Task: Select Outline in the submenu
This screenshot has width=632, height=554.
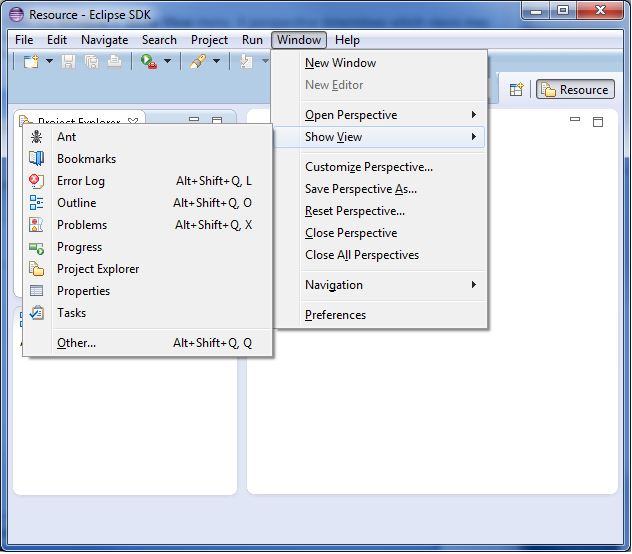Action: [147, 202]
